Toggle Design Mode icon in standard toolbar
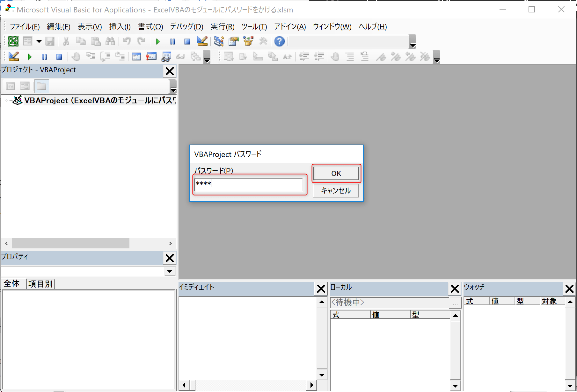Viewport: 577px width, 392px height. tap(202, 41)
